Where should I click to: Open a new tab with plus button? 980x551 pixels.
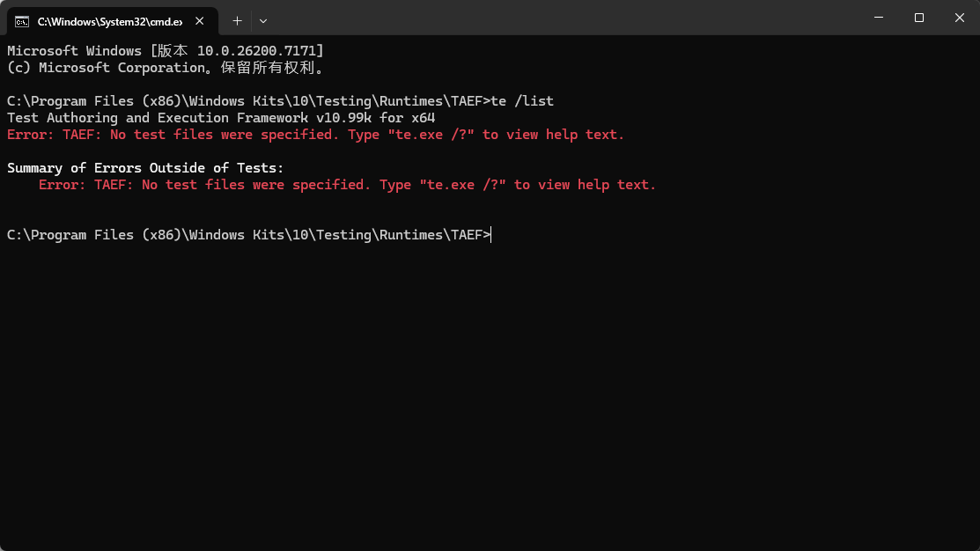pyautogui.click(x=237, y=21)
